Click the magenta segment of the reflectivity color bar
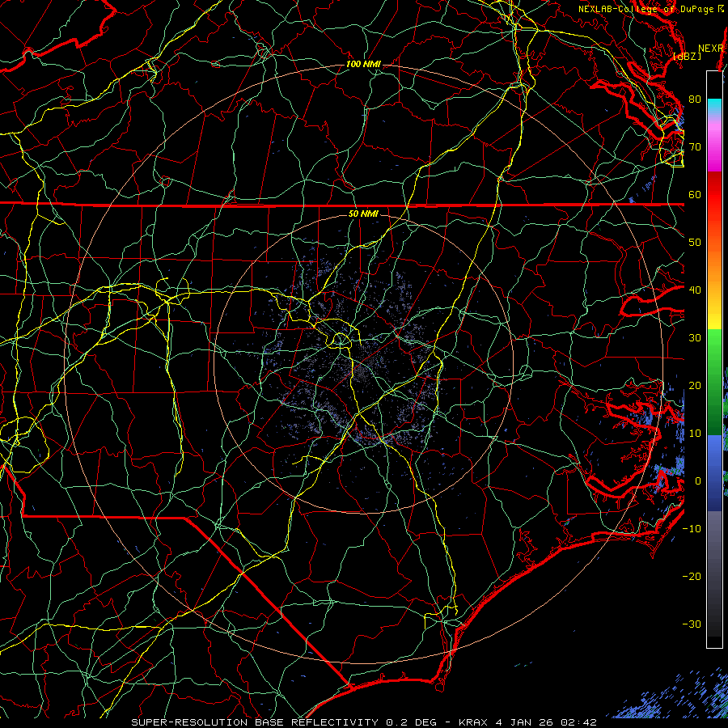Viewport: 728px width, 728px height. point(714,146)
